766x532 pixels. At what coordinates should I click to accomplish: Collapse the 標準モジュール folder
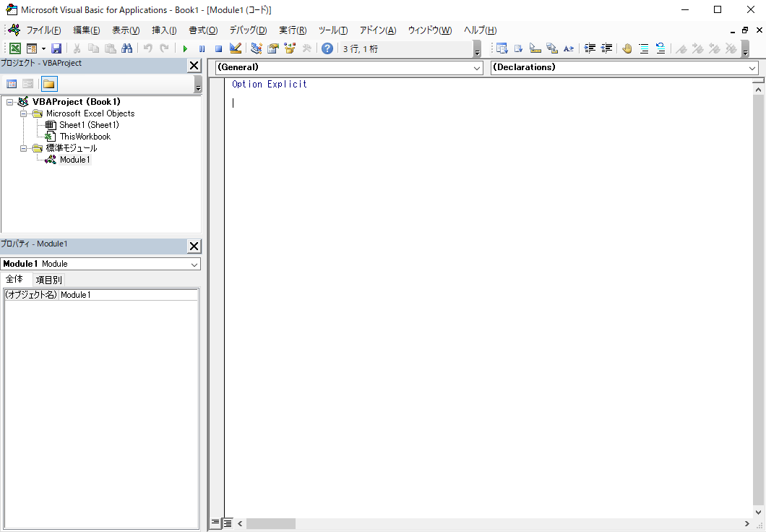pos(23,148)
